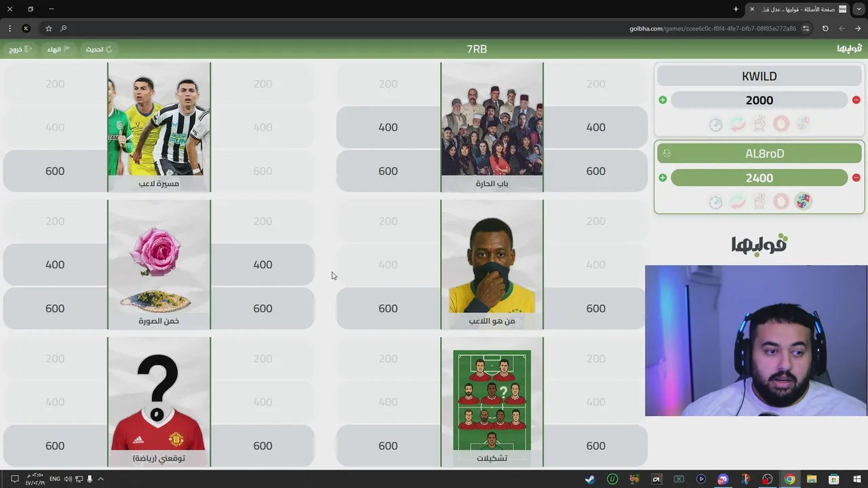Open Chrome profile K avatar
Viewport: 868px width, 488px height.
[x=26, y=28]
